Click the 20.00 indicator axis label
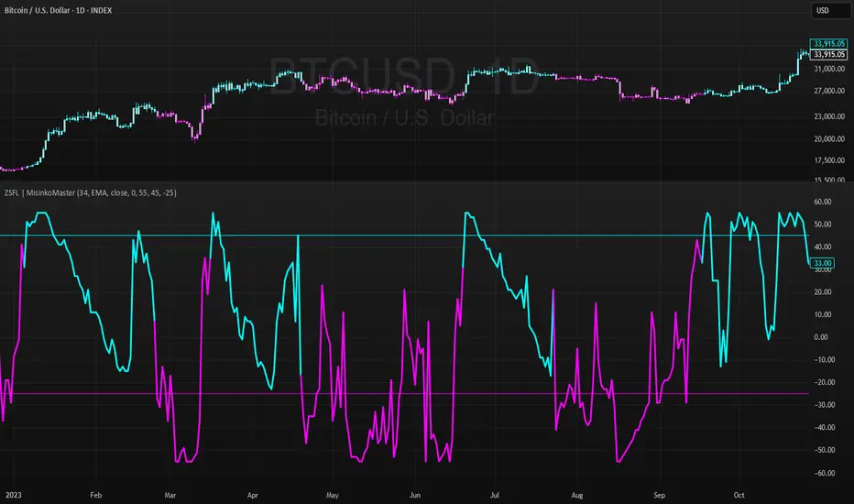Viewport: 854px width, 504px height. (823, 292)
